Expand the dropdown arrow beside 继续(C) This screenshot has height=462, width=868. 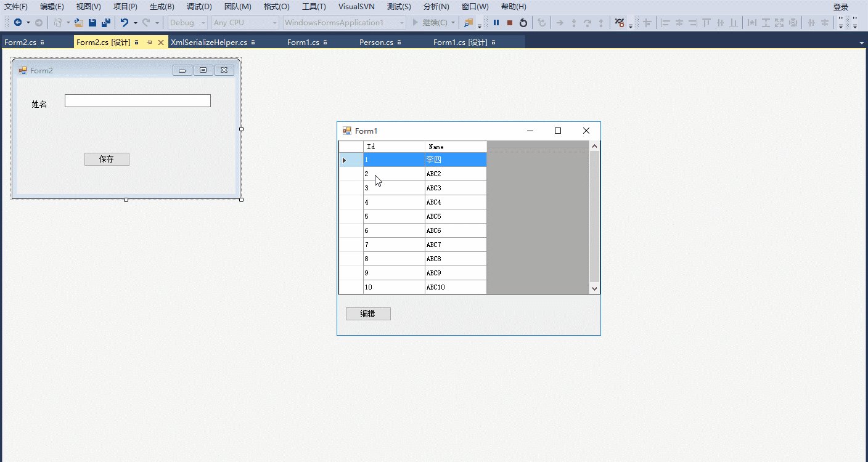tap(453, 23)
